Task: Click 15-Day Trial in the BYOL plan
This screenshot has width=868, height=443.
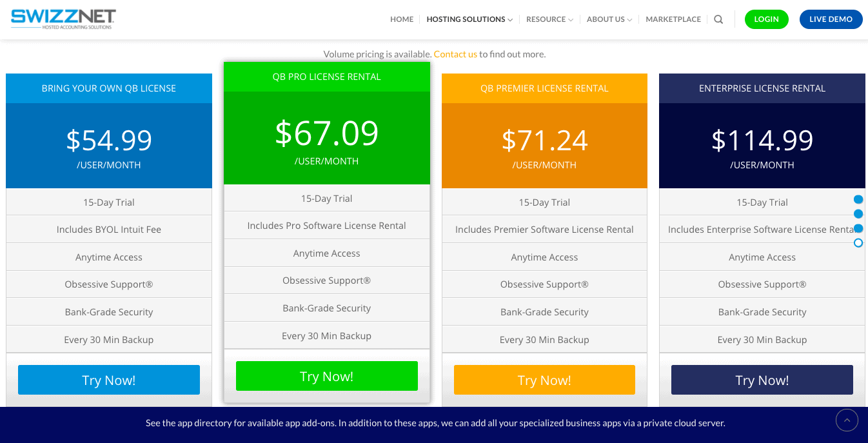Action: (x=109, y=202)
